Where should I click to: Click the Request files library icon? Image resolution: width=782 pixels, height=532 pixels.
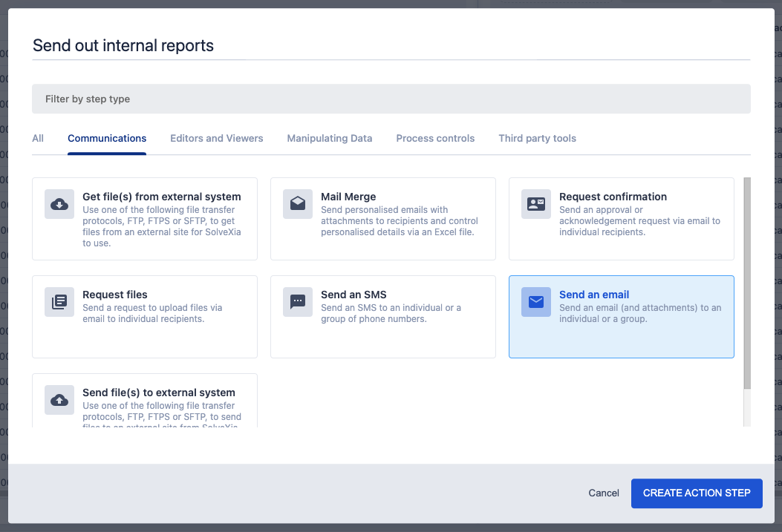coord(59,302)
